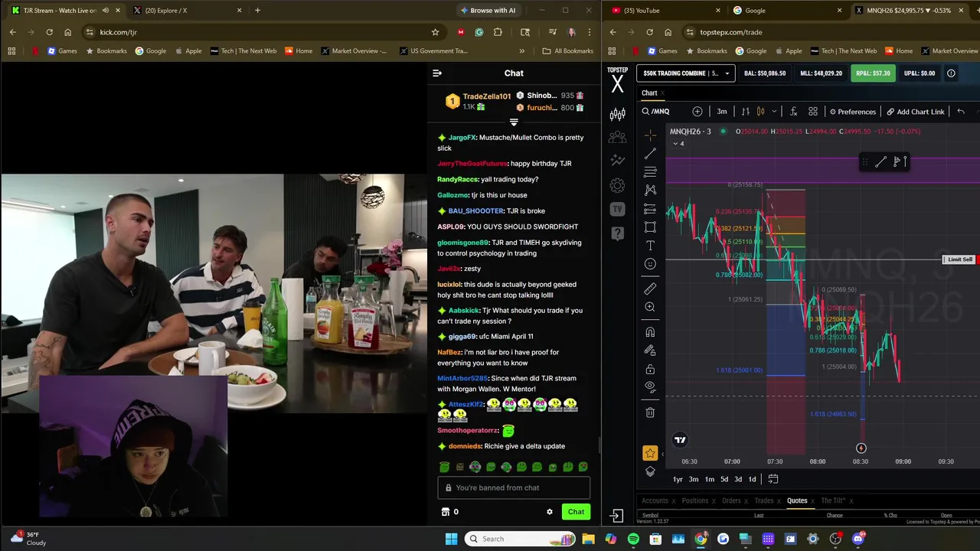Click the trash remove drawings icon
This screenshot has width=980, height=551.
coord(650,412)
